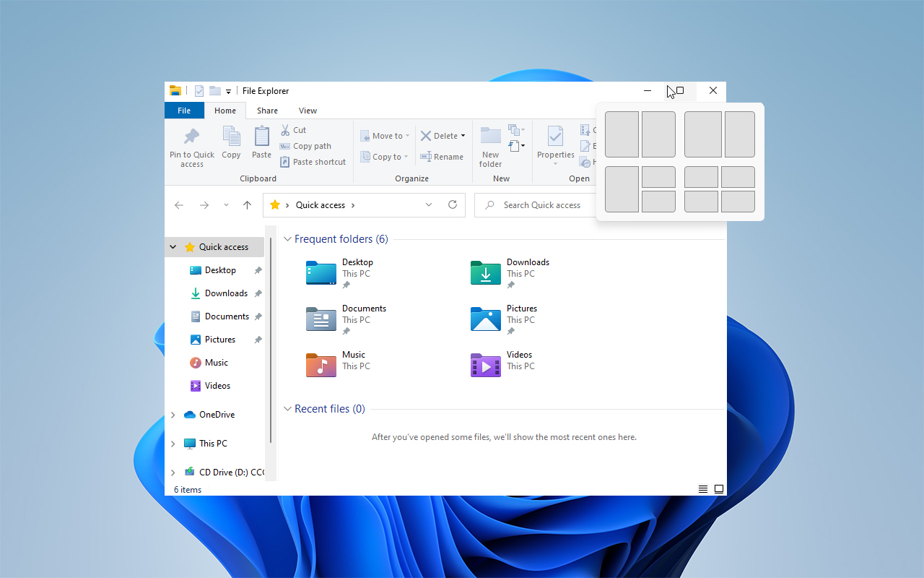Viewport: 924px width, 578px height.
Task: Open the address bar history dropdown
Action: pos(429,205)
